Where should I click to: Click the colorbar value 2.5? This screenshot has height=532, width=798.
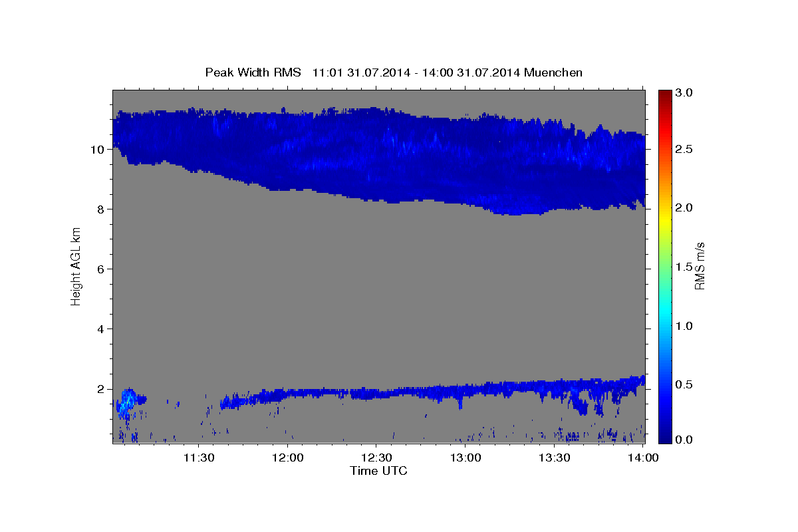point(684,149)
